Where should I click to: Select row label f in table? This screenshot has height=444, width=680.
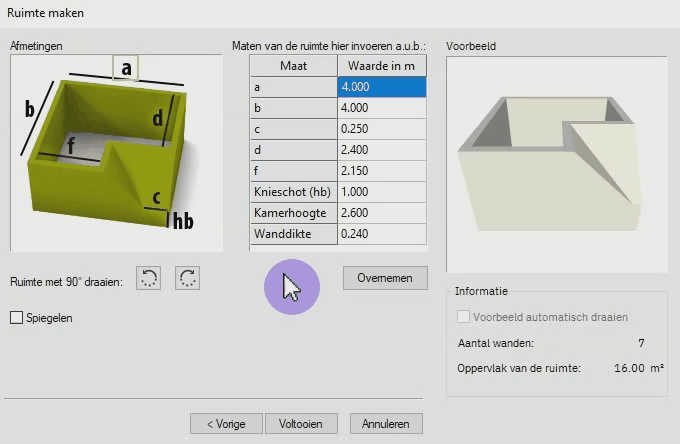point(294,171)
